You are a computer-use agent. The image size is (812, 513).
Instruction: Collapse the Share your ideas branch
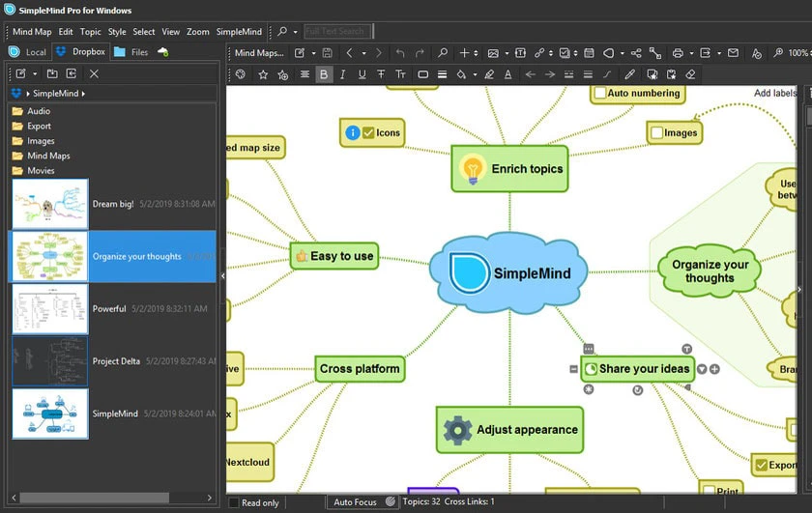[573, 369]
